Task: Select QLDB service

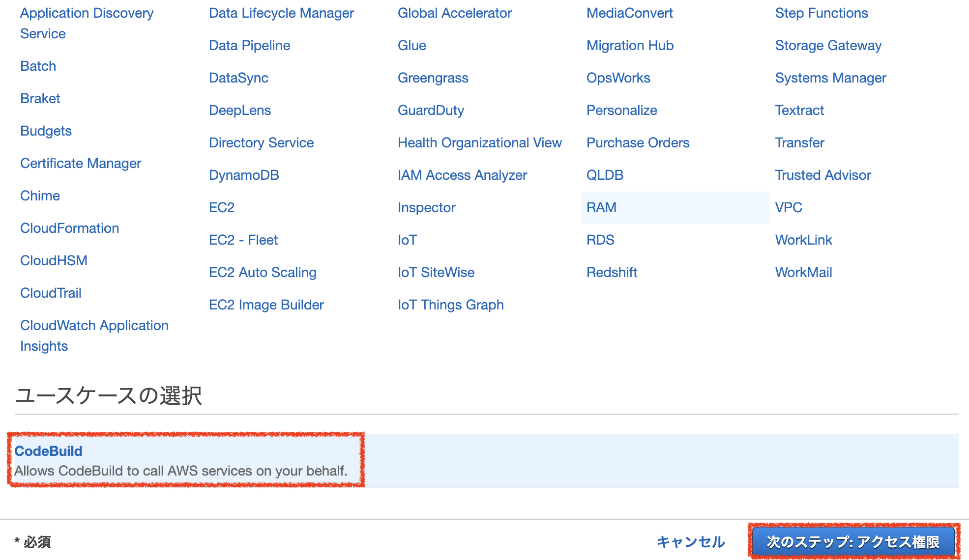Action: (605, 175)
